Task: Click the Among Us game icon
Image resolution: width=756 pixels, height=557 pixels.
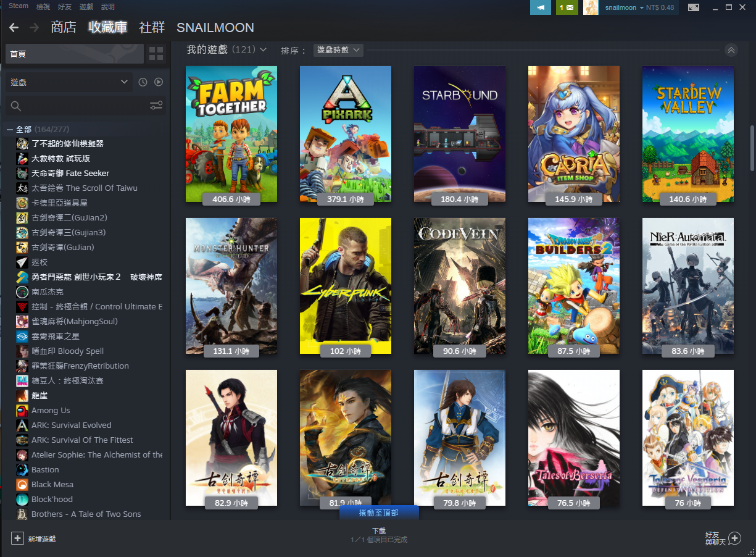Action: tap(22, 411)
